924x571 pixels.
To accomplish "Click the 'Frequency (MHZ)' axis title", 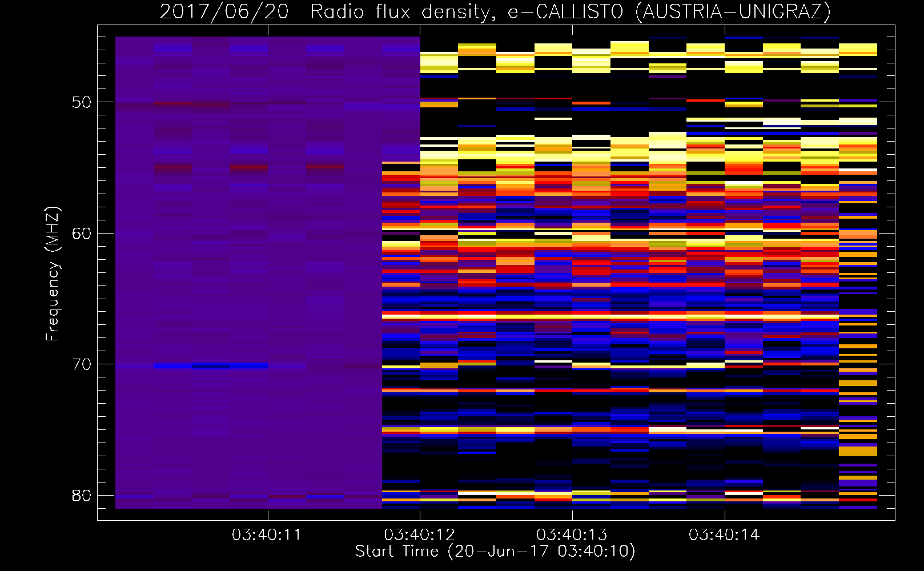I will coord(53,274).
